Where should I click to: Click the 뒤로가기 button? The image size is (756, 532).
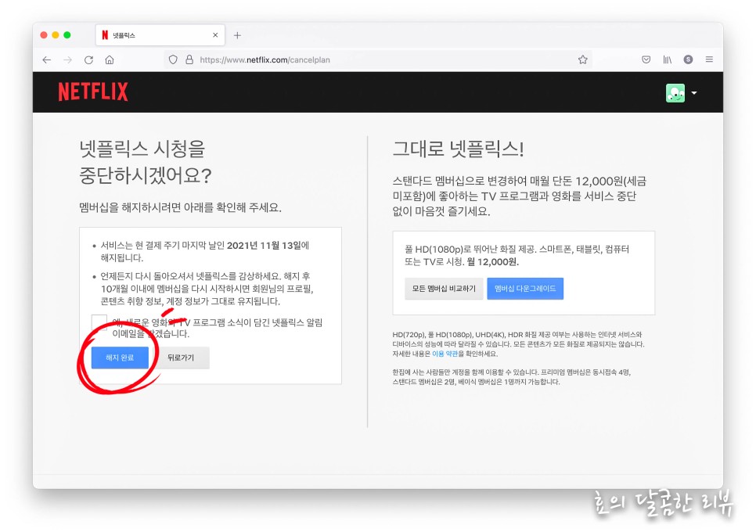click(x=182, y=358)
